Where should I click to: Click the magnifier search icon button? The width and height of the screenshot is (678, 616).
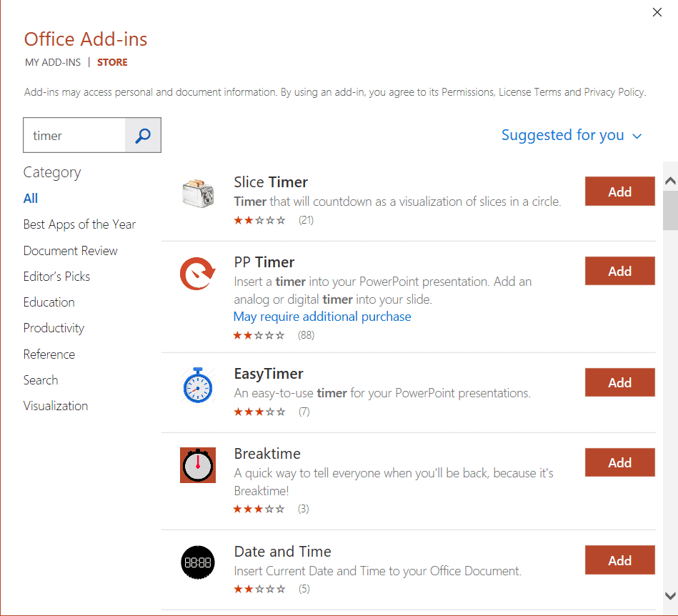tap(143, 135)
